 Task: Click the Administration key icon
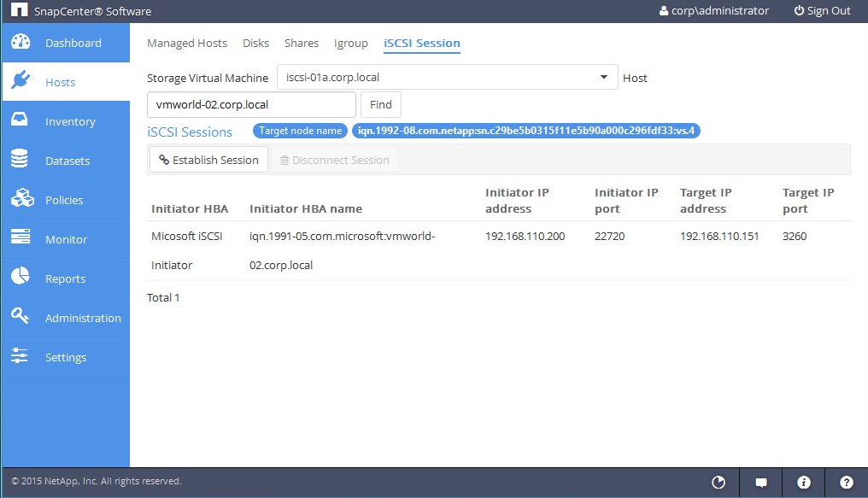click(x=21, y=318)
